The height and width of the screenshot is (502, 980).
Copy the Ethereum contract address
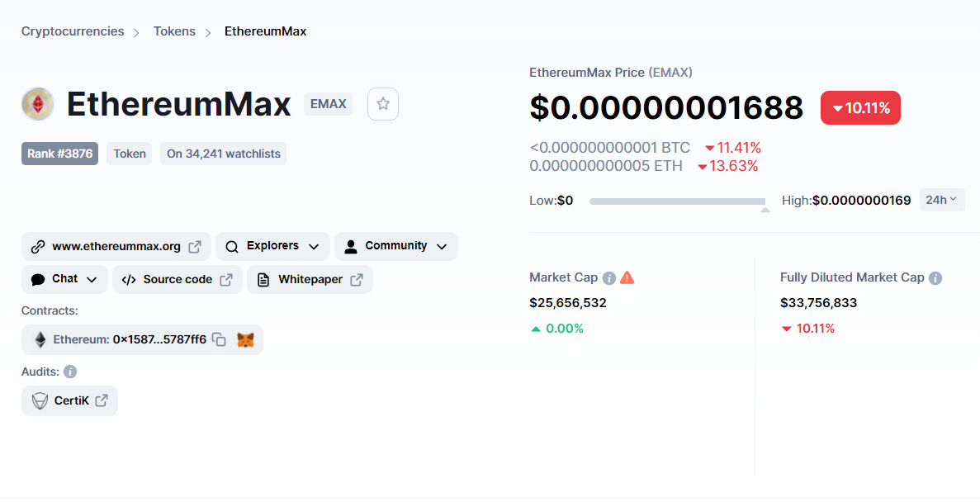[219, 339]
